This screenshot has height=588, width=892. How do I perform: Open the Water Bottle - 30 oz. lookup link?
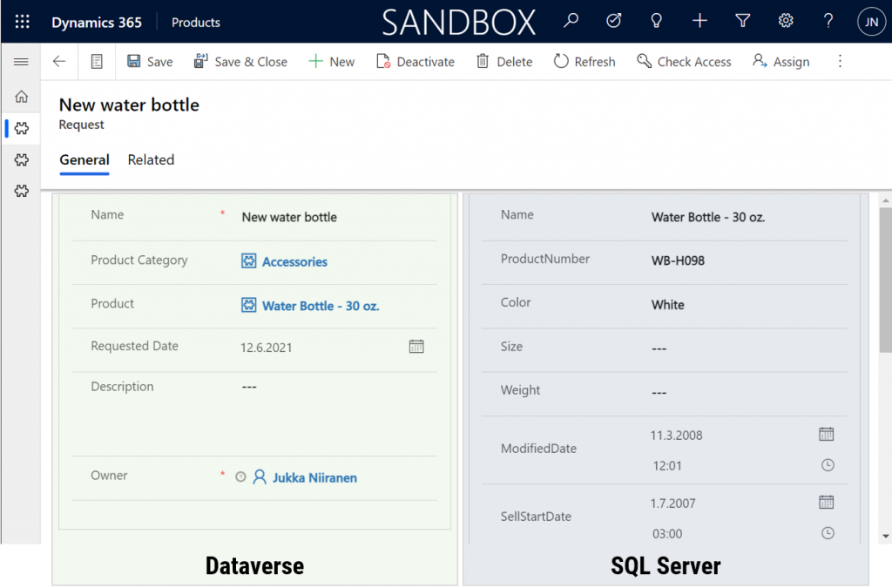coord(321,306)
